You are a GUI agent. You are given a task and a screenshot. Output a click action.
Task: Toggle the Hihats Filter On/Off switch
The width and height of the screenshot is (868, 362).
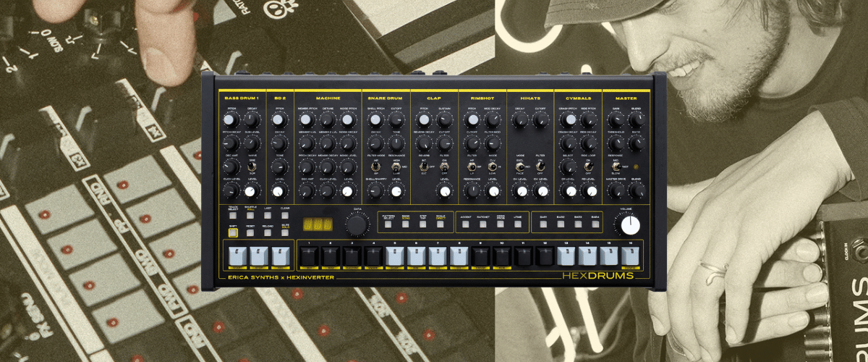(541, 168)
